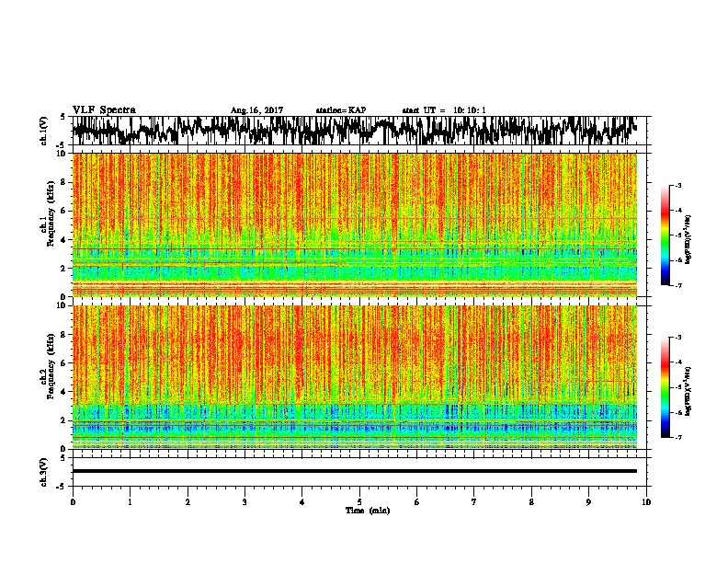Click time axis tick label 9
The height and width of the screenshot is (563, 728).
click(x=588, y=502)
